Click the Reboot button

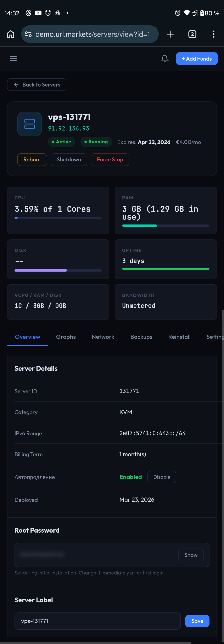[x=32, y=160]
